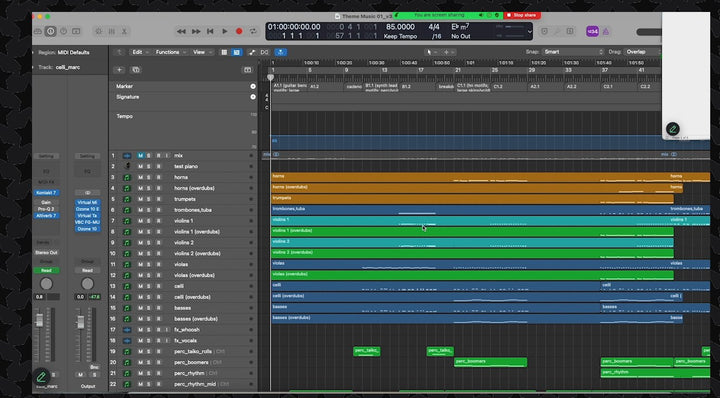Toggle the Inspector button in control bar
Screen dimensions: 720x398
51,31
